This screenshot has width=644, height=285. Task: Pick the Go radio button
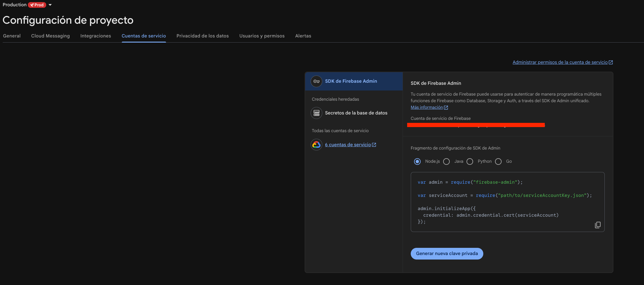coord(498,162)
